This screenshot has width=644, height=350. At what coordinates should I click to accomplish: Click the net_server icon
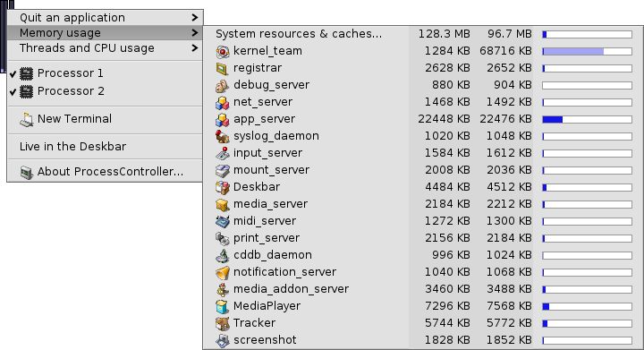pos(222,102)
